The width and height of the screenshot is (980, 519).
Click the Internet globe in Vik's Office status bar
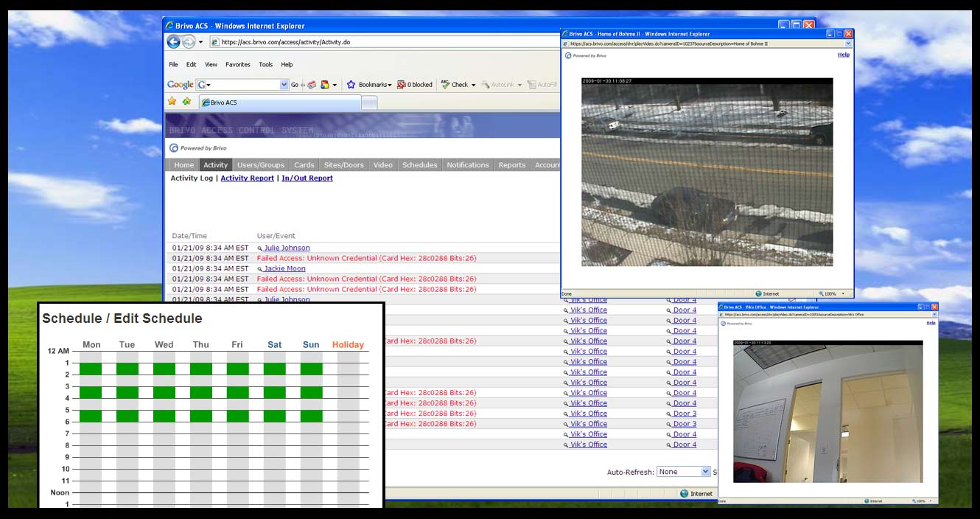(867, 501)
